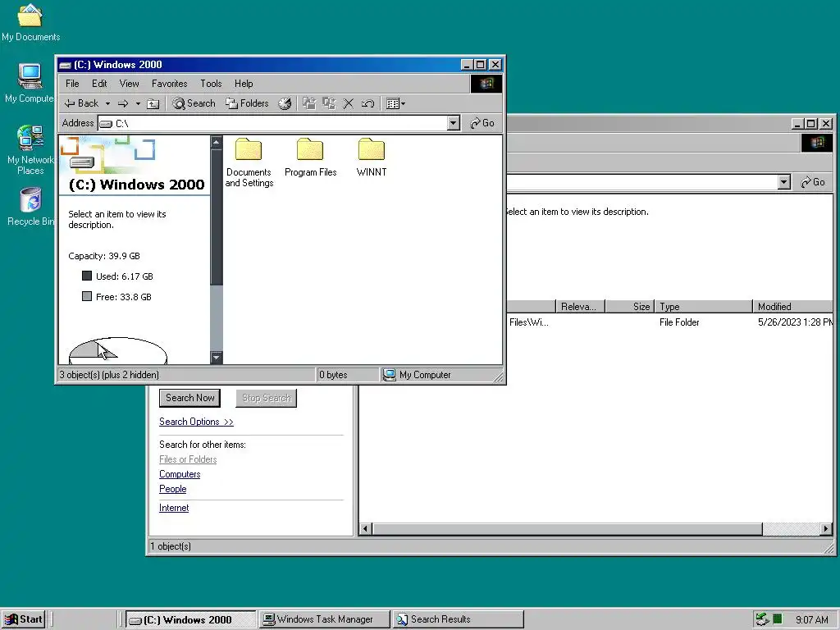This screenshot has width=840, height=630.
Task: Click the network tray icon
Action: tap(762, 619)
